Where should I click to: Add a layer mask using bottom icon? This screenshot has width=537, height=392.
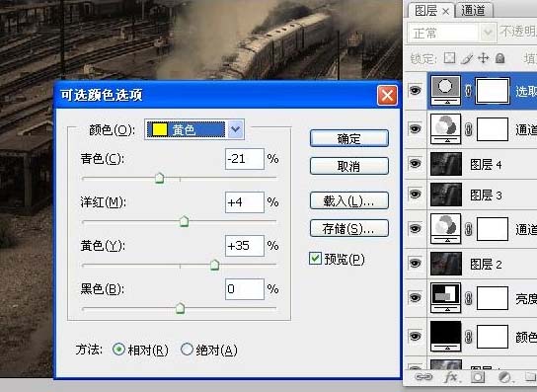(x=478, y=377)
